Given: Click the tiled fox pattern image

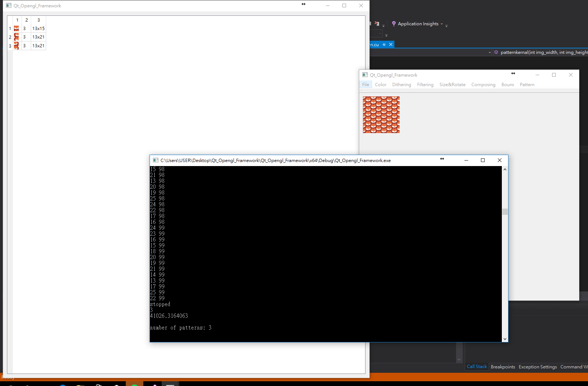Looking at the screenshot, I should [x=381, y=115].
